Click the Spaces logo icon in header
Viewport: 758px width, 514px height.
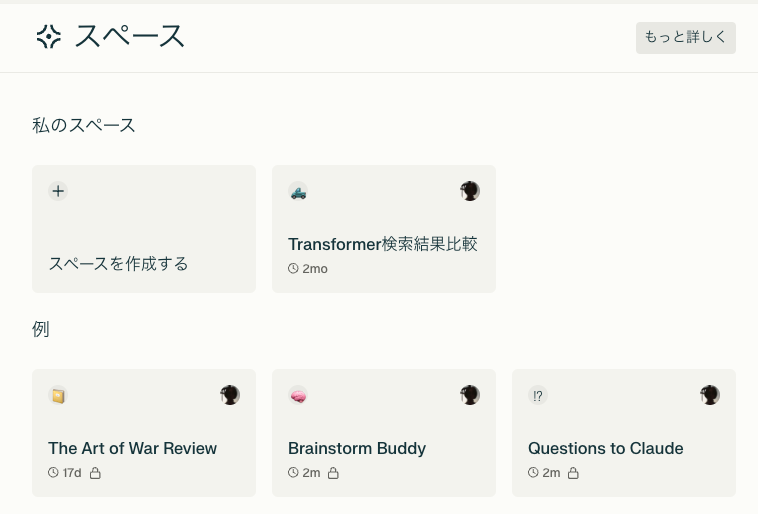pos(48,37)
